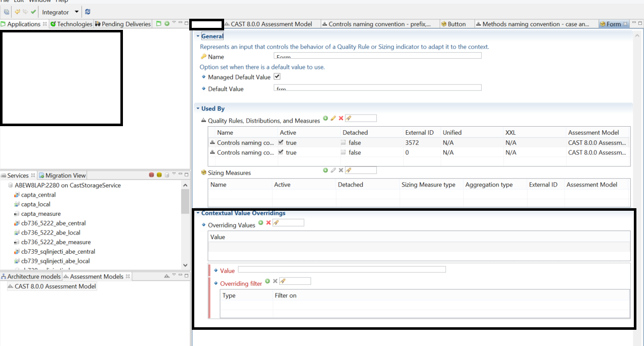Viewport: 644px width, 346px height.
Task: Click the Integrator perspective label
Action: tap(56, 12)
